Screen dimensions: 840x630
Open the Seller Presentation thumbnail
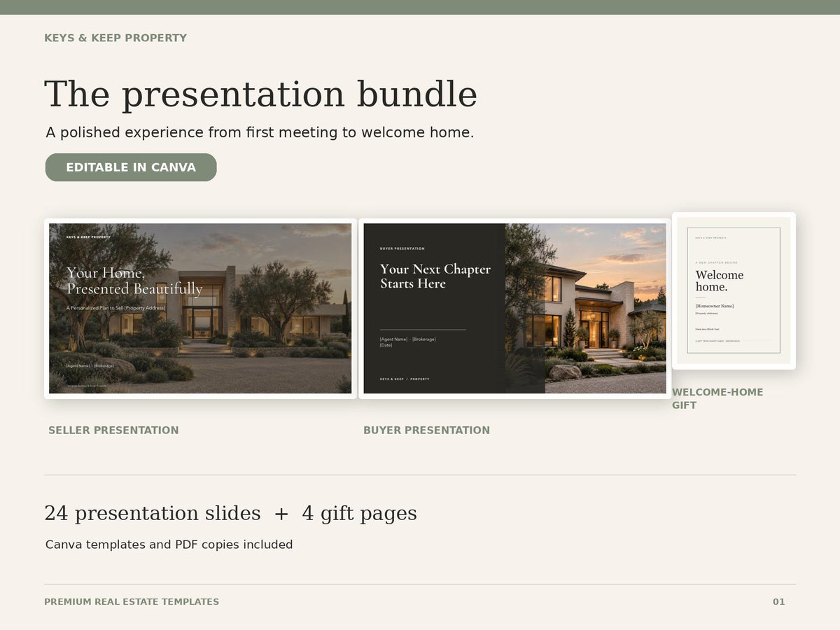click(x=200, y=309)
